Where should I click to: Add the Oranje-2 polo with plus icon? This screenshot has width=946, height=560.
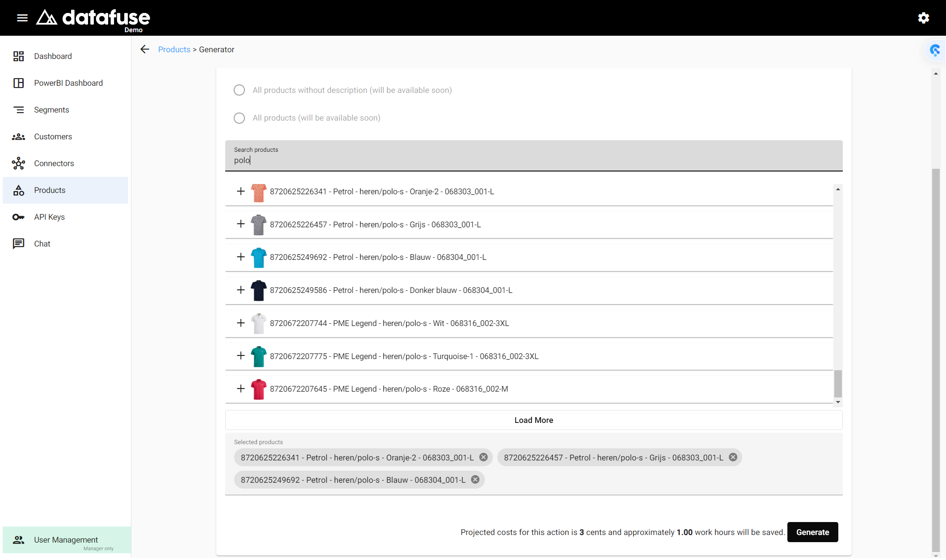241,191
